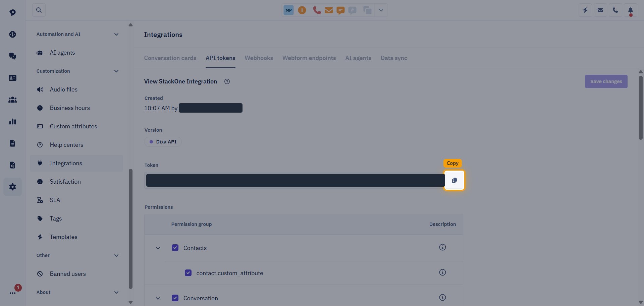644x306 pixels.
Task: Collapse the Other section
Action: [116, 255]
